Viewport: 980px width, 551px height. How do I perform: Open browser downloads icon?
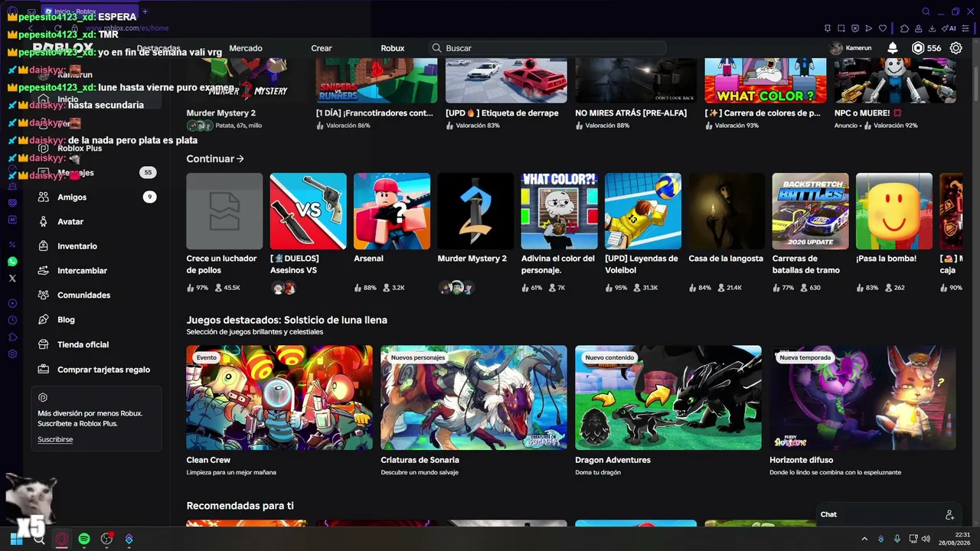click(x=932, y=28)
